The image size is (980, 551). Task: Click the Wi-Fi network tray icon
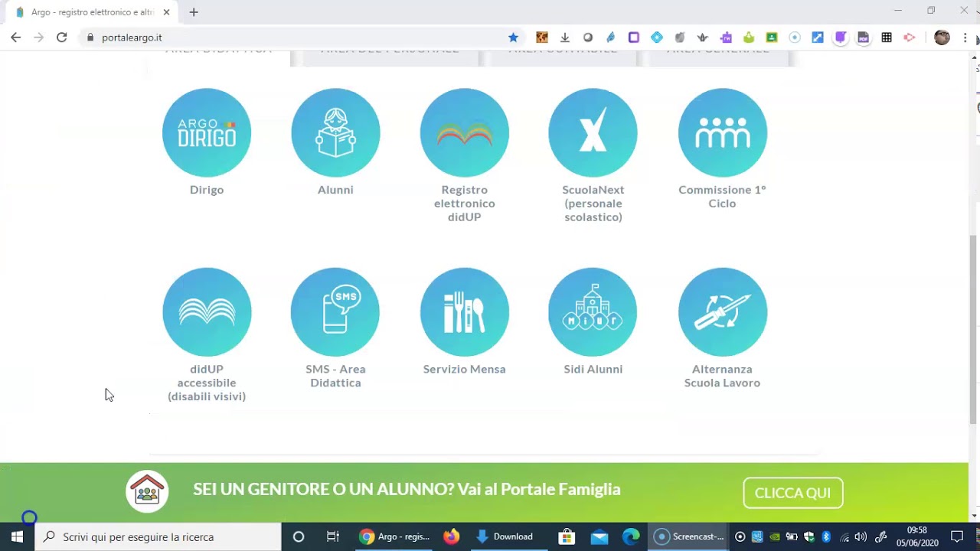(844, 537)
